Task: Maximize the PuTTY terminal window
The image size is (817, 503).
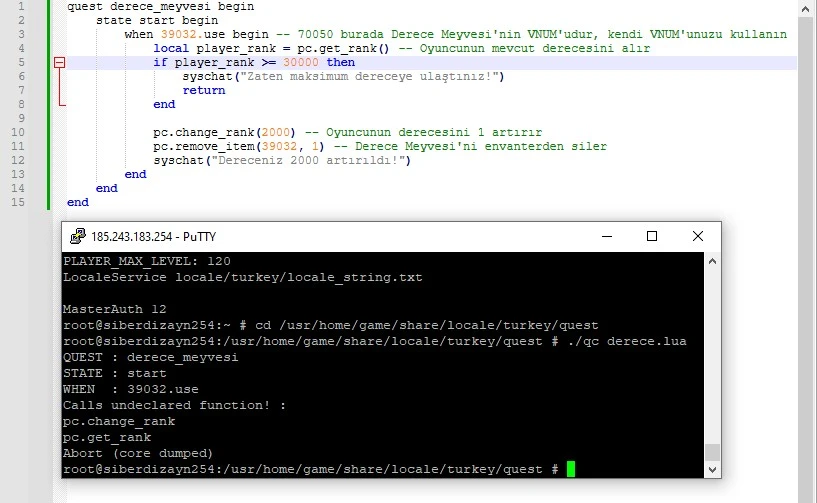Action: tap(651, 237)
